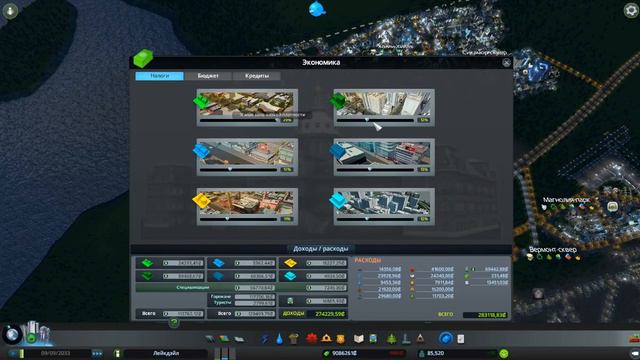
Task: Open the Garbage services menu
Action: [x=293, y=339]
